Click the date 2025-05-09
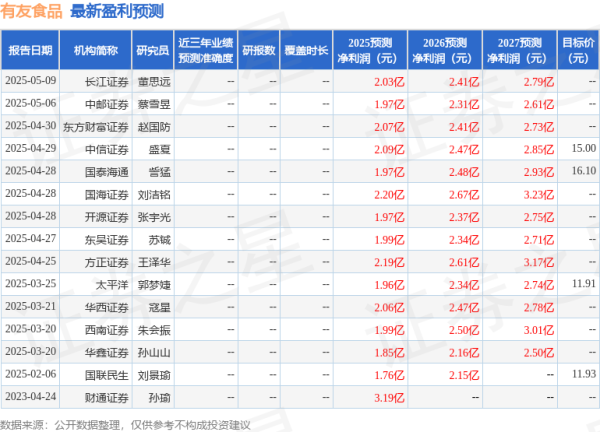Image resolution: width=600 pixels, height=432 pixels. 31,81
